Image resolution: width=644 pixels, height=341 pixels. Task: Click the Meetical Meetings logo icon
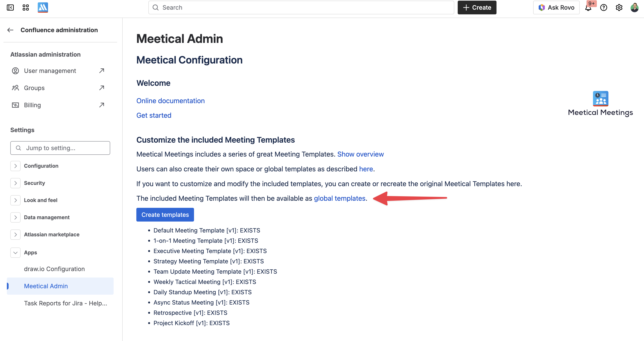pos(600,99)
